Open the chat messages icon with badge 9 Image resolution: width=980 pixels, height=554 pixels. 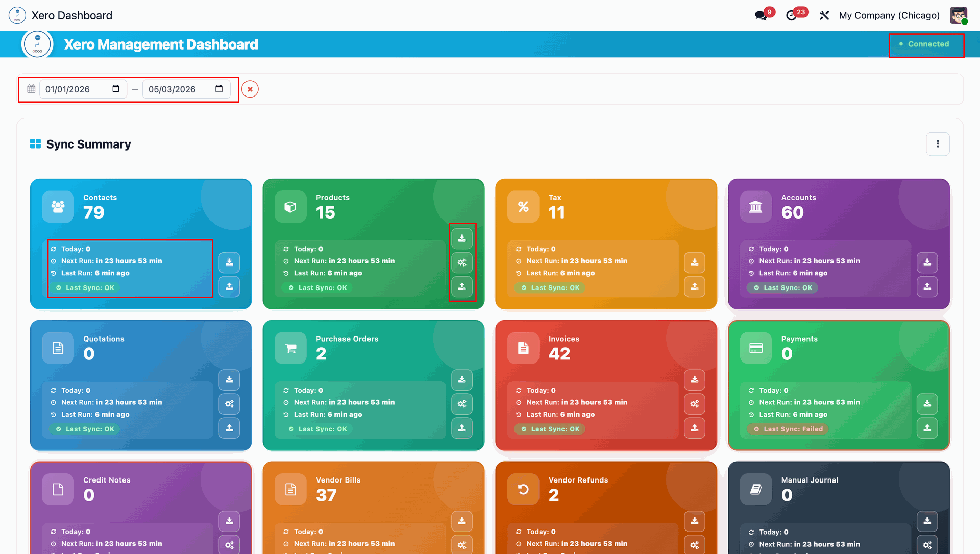pyautogui.click(x=761, y=15)
